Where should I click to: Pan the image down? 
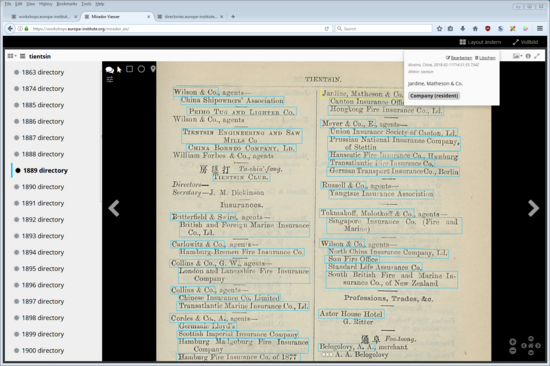coord(531,353)
